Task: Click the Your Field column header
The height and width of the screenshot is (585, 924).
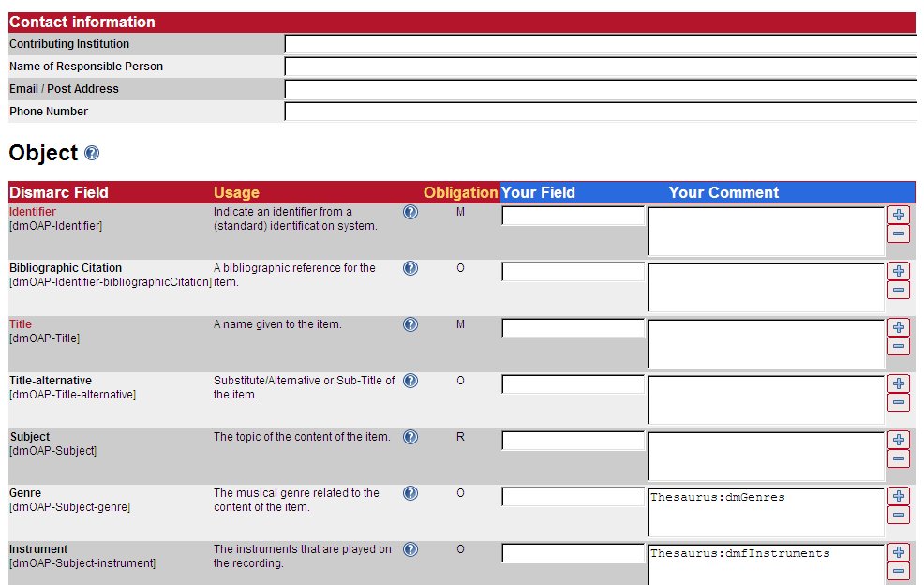Action: (x=538, y=193)
